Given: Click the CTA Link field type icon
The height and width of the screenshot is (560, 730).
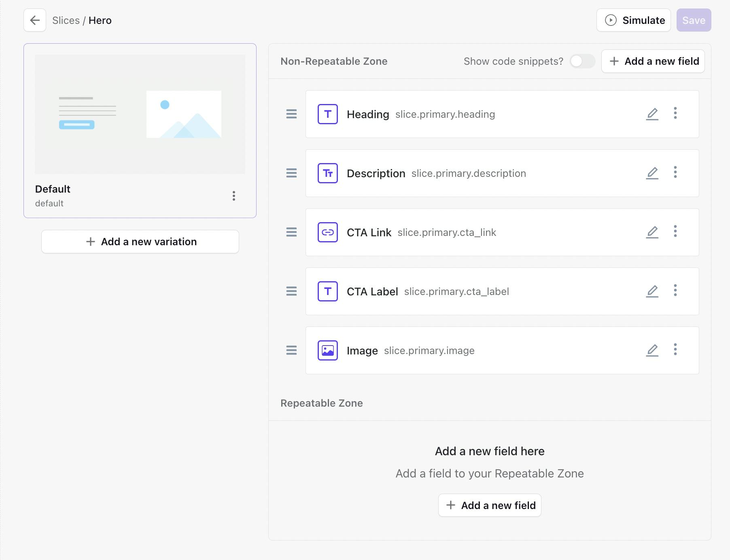Looking at the screenshot, I should (x=327, y=232).
